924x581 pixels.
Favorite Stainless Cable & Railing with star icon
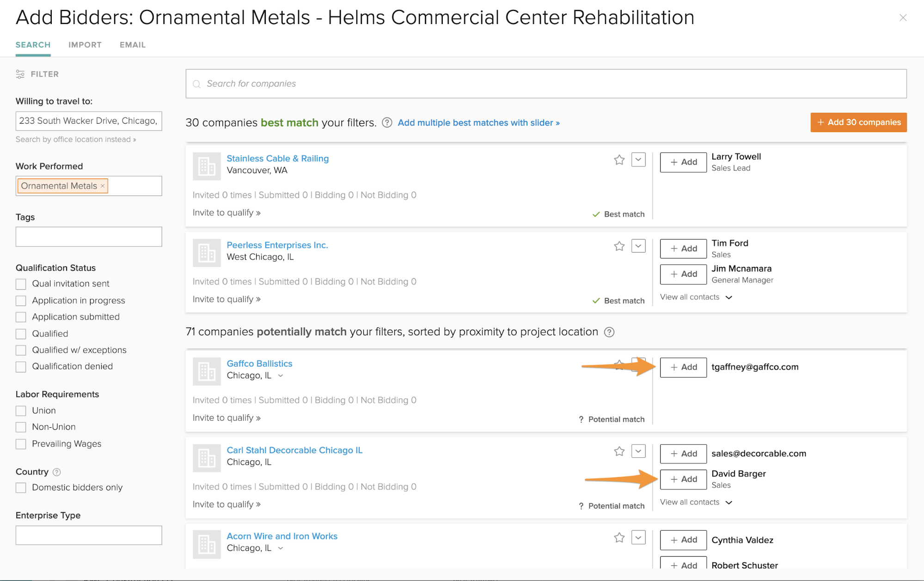point(619,160)
